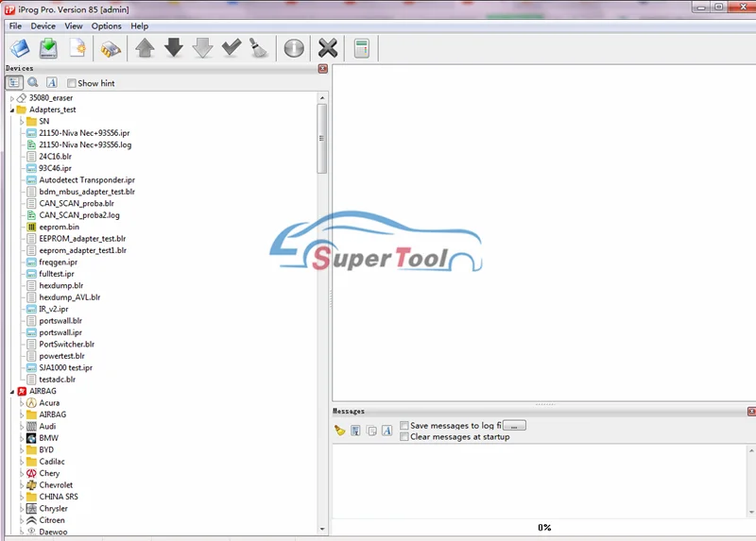Select 21150-Niva Nec+93S56.log
The width and height of the screenshot is (756, 541).
point(85,144)
